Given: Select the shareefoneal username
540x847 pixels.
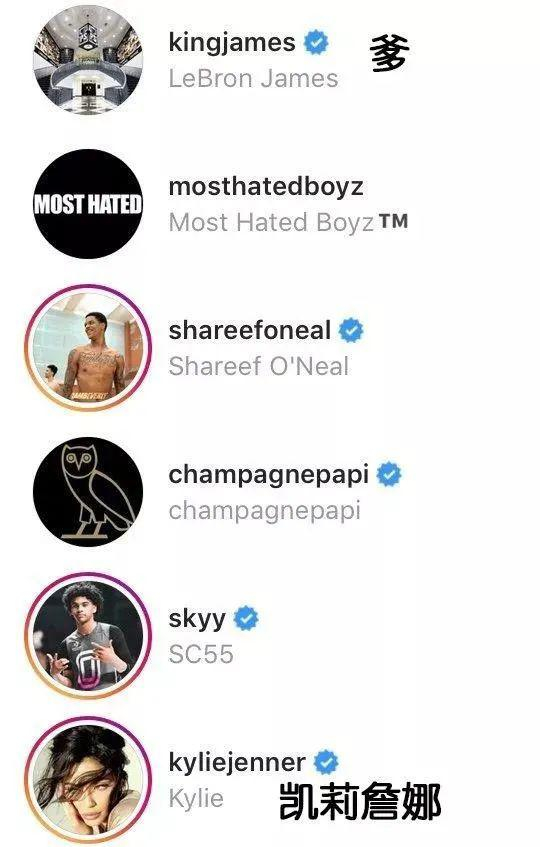Looking at the screenshot, I should (x=249, y=331).
